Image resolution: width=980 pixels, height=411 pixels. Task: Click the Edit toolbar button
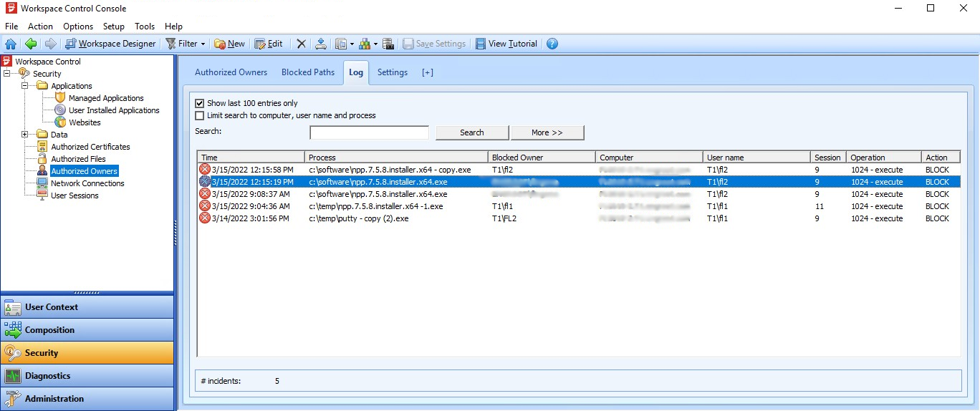point(269,44)
